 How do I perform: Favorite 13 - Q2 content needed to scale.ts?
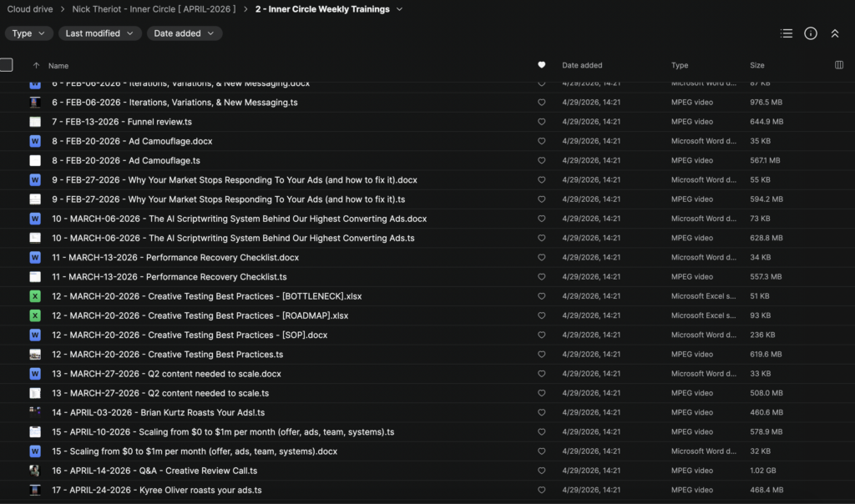click(x=541, y=393)
